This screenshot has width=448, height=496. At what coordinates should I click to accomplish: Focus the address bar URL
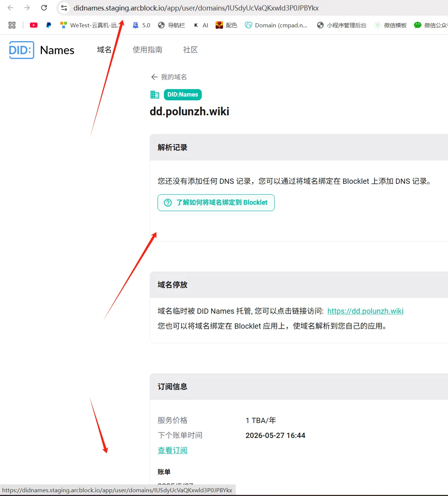click(196, 8)
